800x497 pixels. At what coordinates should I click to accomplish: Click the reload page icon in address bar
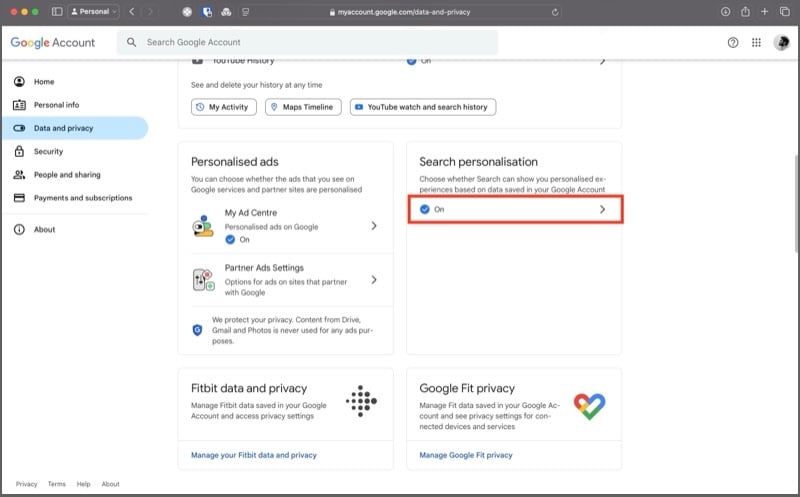[x=555, y=12]
